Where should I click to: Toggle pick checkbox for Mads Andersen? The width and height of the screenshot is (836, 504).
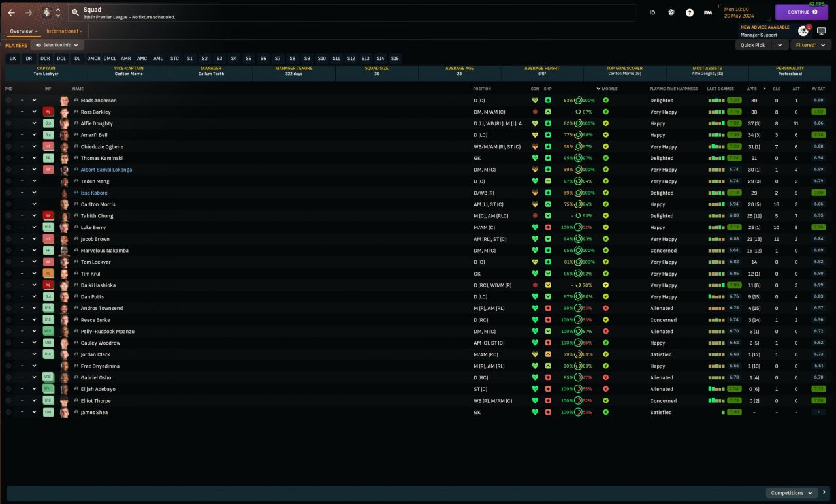8,101
